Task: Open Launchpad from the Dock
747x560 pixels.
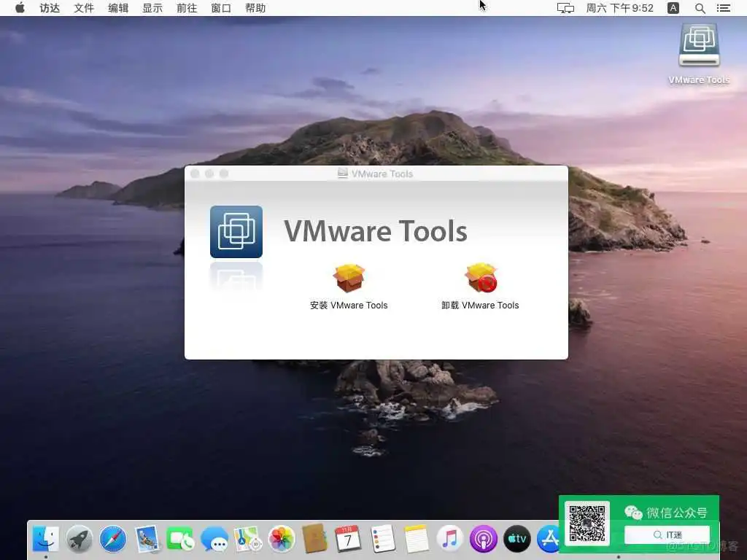Action: tap(79, 540)
